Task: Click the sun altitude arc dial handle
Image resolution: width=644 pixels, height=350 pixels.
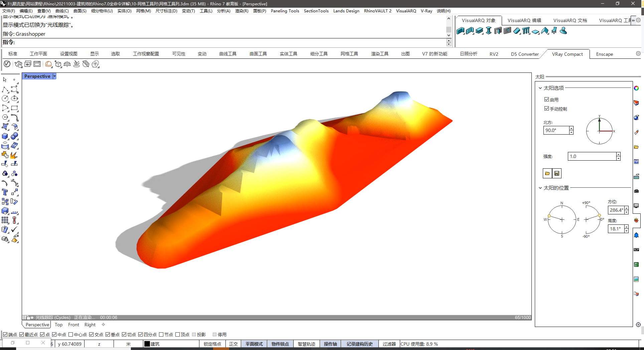Action: [600, 215]
